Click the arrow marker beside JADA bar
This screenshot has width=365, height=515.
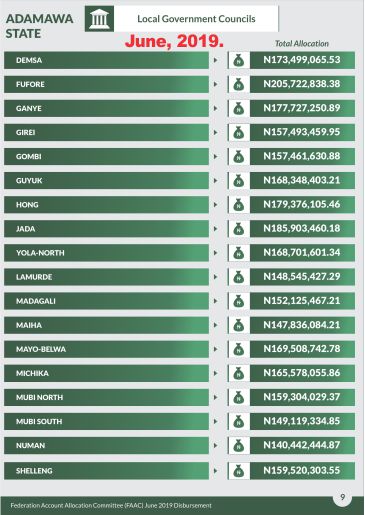[216, 229]
